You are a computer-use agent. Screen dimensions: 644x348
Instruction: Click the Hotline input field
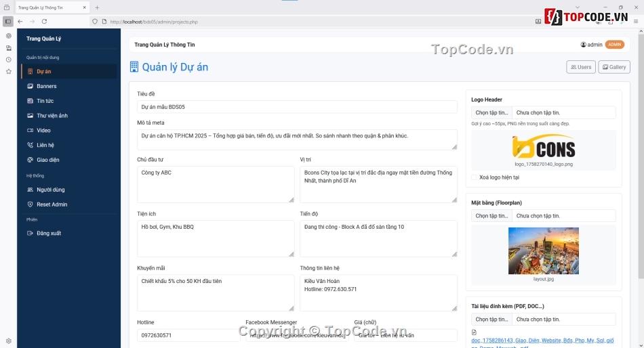click(x=188, y=335)
